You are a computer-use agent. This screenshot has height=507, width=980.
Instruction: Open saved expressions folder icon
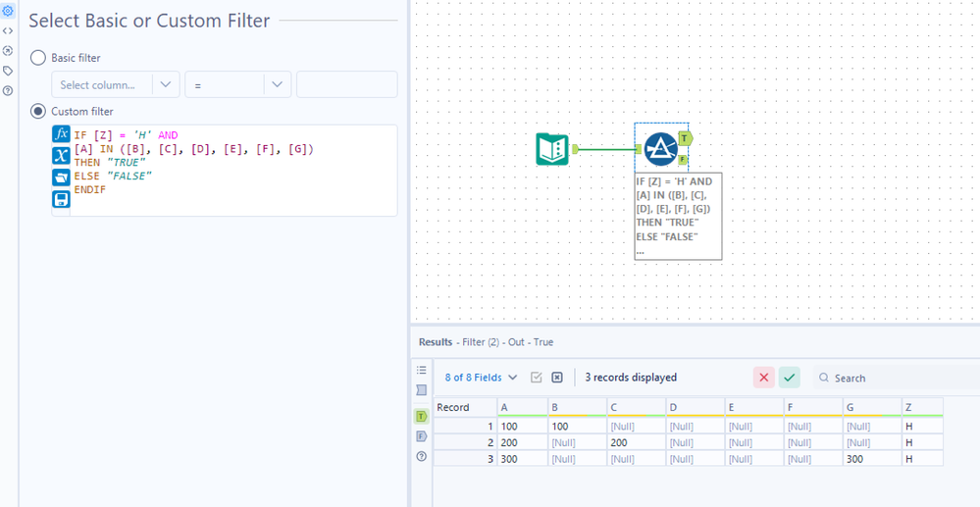pyautogui.click(x=61, y=177)
